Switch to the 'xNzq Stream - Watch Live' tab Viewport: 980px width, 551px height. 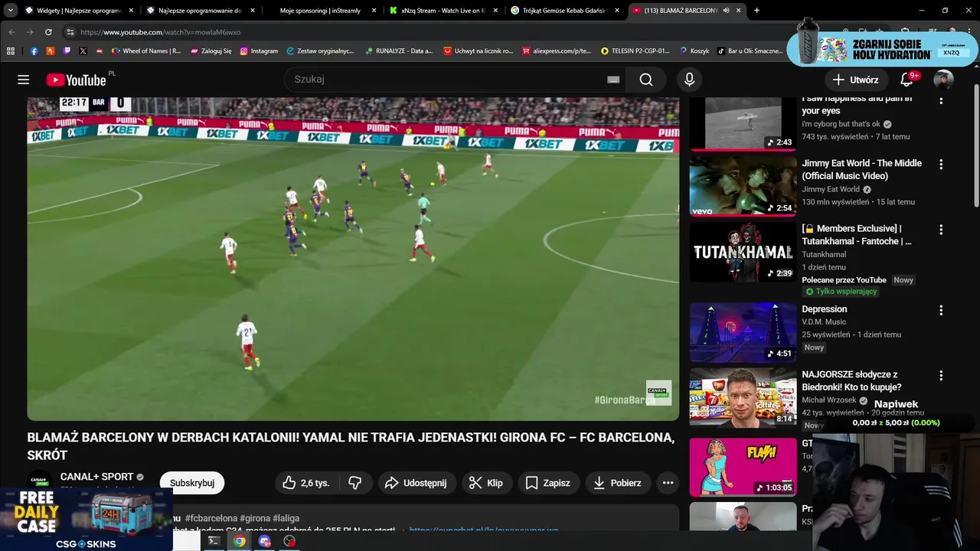[442, 11]
